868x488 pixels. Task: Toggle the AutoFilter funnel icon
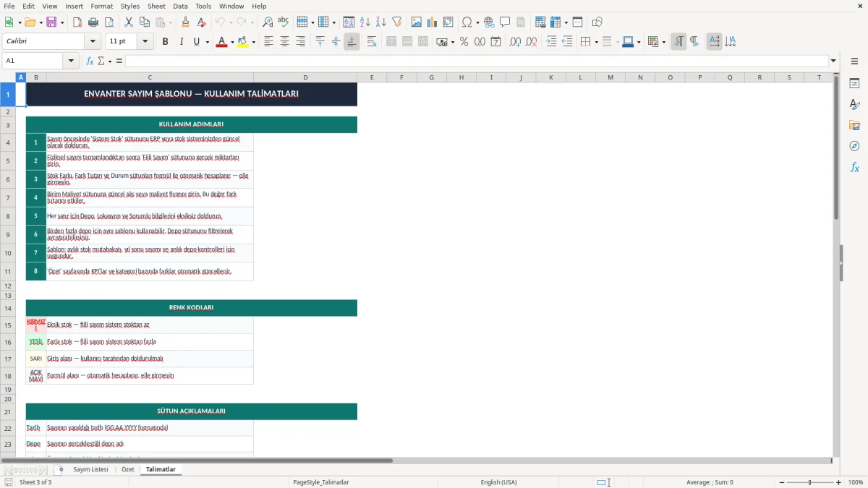tap(397, 22)
